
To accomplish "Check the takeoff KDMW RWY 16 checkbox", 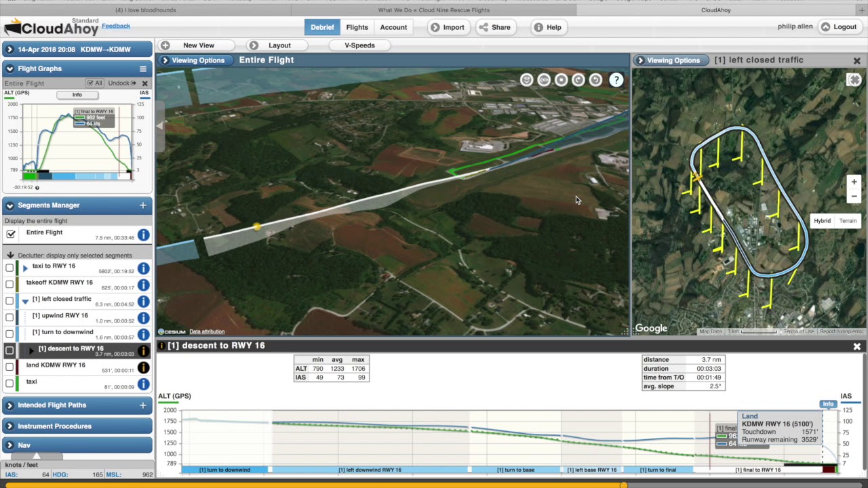I will [x=9, y=284].
